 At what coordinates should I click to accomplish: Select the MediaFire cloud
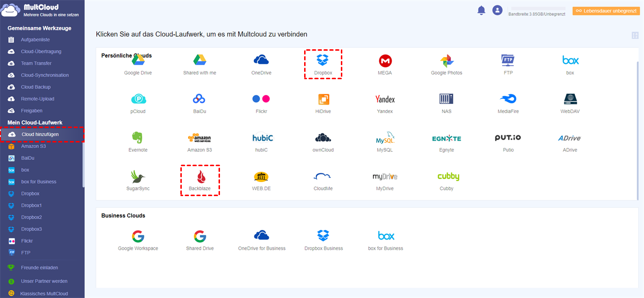(x=508, y=103)
